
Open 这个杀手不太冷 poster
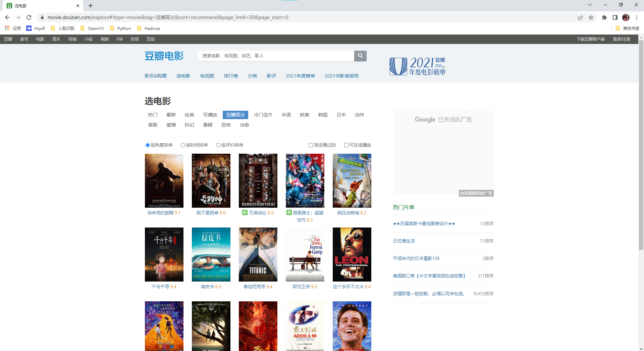(x=352, y=254)
